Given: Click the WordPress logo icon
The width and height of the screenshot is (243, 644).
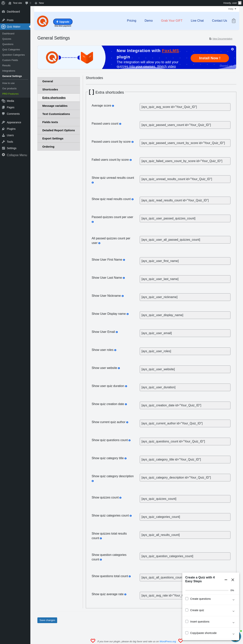Looking at the screenshot, I should (3, 3).
